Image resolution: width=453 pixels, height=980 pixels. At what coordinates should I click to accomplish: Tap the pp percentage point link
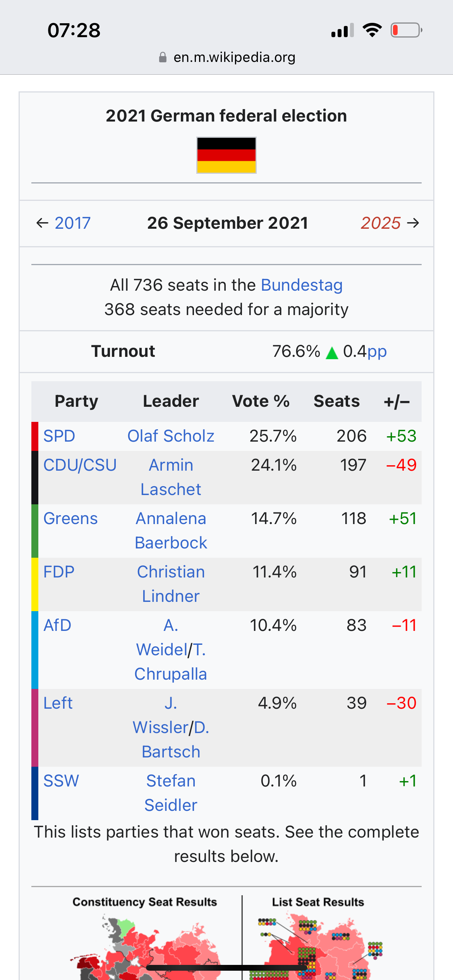[377, 352]
